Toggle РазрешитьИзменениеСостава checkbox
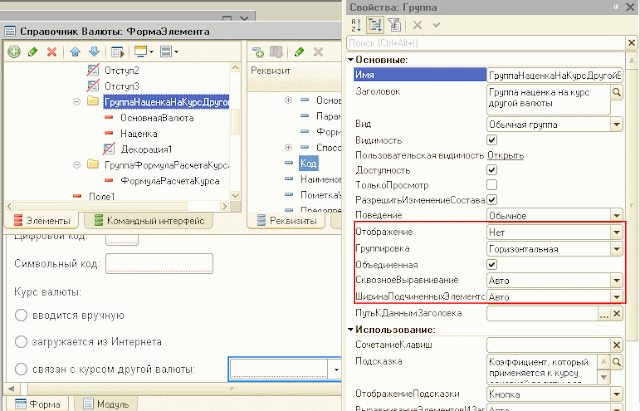The image size is (640, 411). pos(492,200)
